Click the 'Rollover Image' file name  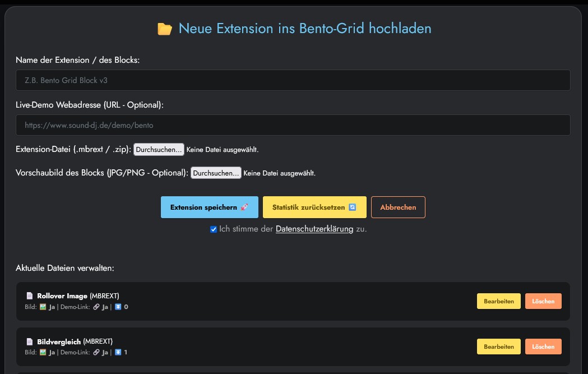pyautogui.click(x=62, y=296)
